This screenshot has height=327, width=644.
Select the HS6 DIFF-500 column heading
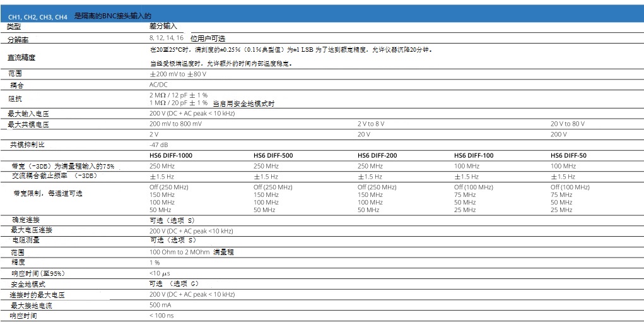tap(273, 155)
